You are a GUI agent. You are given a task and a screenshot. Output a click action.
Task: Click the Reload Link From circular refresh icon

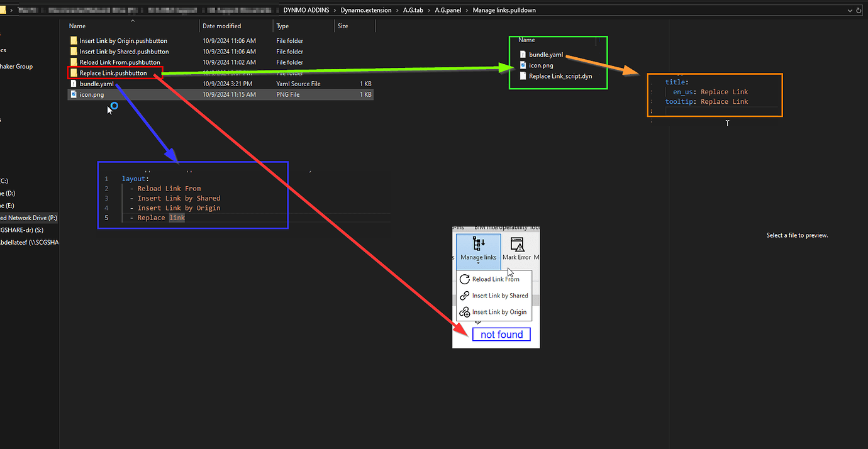tap(465, 279)
